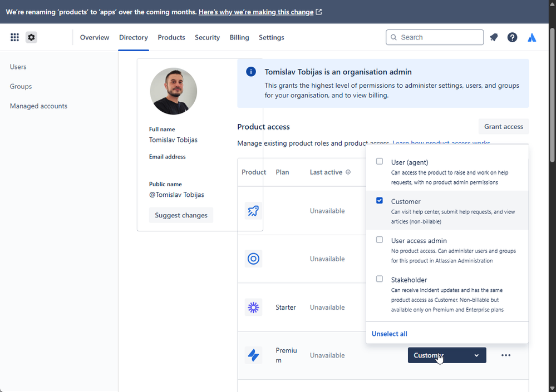The width and height of the screenshot is (556, 392).
Task: Open the Products tab
Action: click(171, 37)
